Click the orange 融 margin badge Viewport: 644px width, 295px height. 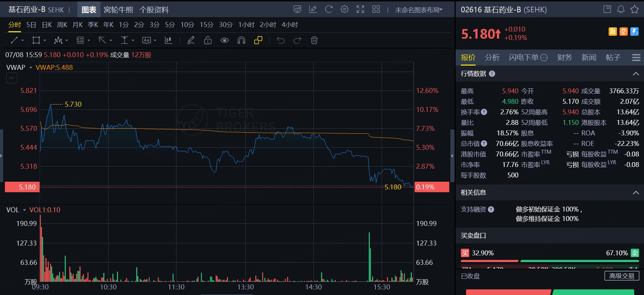tap(612, 32)
